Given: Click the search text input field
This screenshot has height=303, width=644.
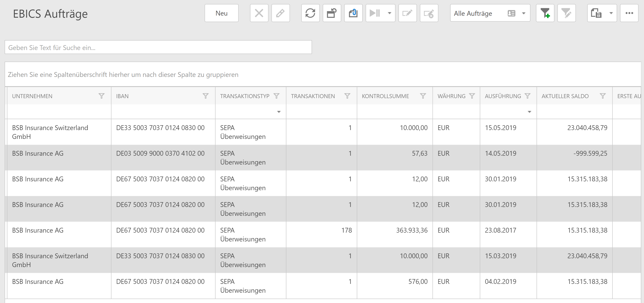Looking at the screenshot, I should 158,47.
